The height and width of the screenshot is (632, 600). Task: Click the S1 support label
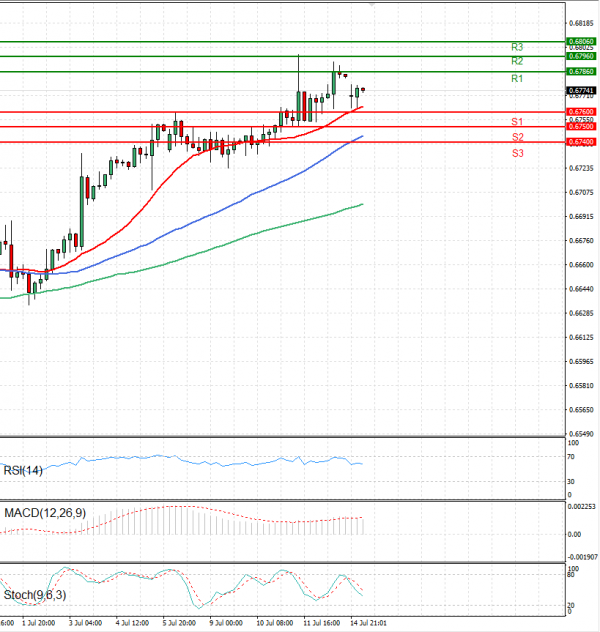coord(517,122)
